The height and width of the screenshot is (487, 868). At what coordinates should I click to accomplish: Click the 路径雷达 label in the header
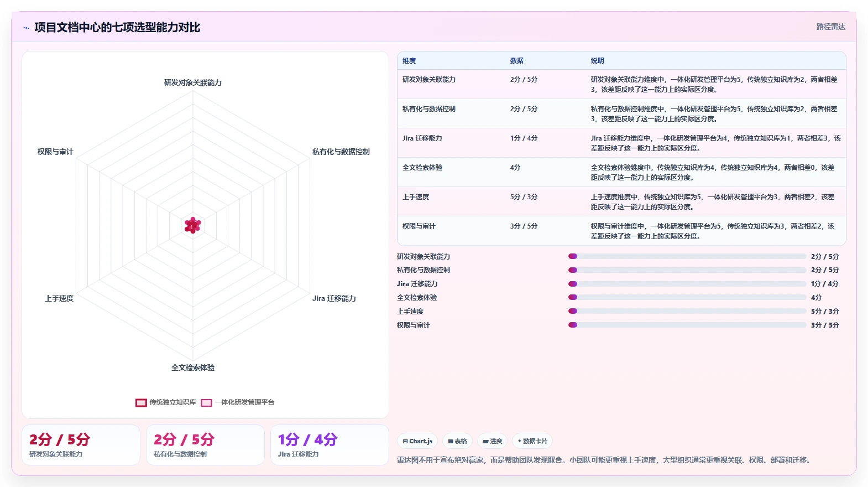point(831,27)
